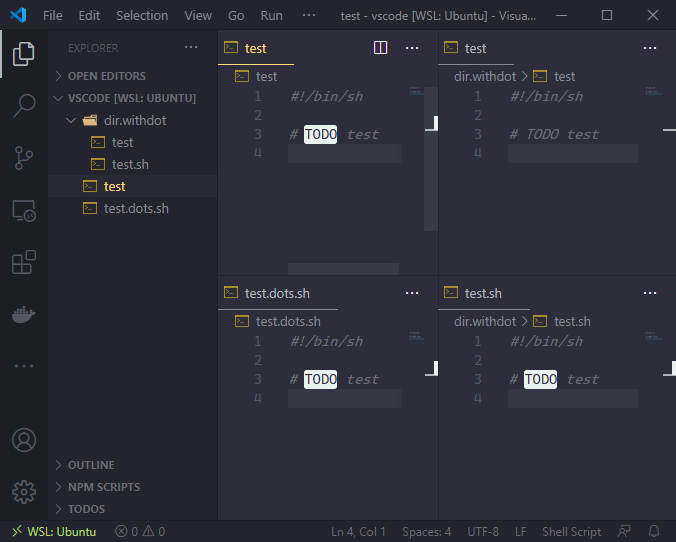Open the Accounts menu icon
This screenshot has width=676, height=542.
[x=24, y=440]
